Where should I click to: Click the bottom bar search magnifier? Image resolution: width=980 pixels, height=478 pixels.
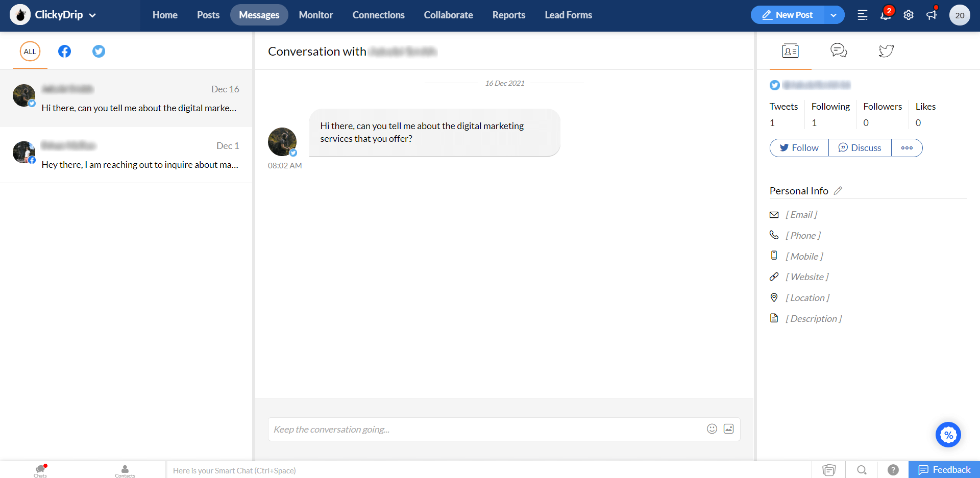862,470
